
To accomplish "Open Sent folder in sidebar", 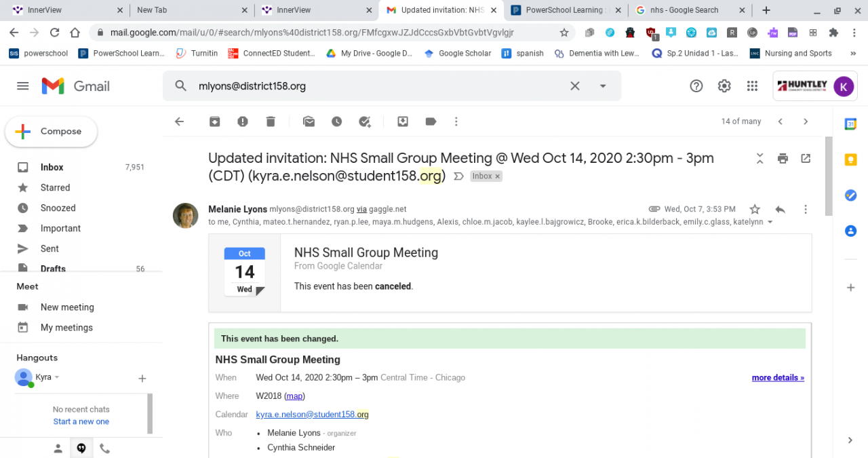I will (x=50, y=249).
